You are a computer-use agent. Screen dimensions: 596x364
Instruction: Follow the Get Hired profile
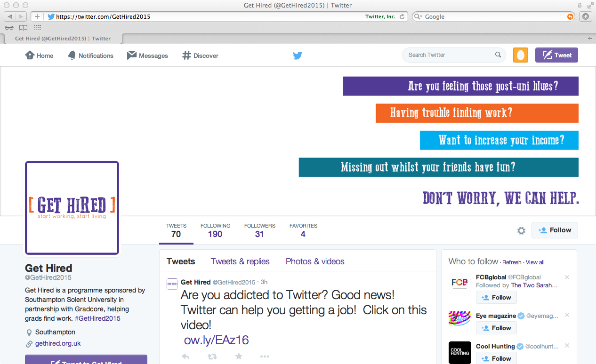coord(555,230)
